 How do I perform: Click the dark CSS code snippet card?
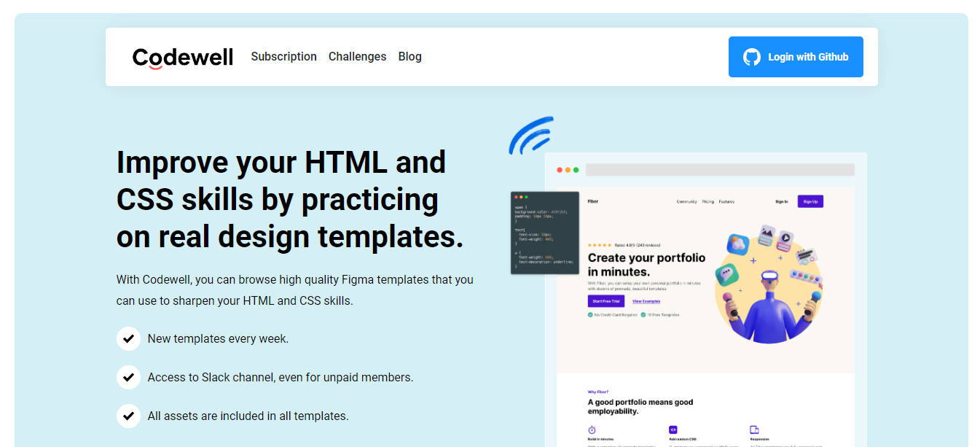pos(545,233)
